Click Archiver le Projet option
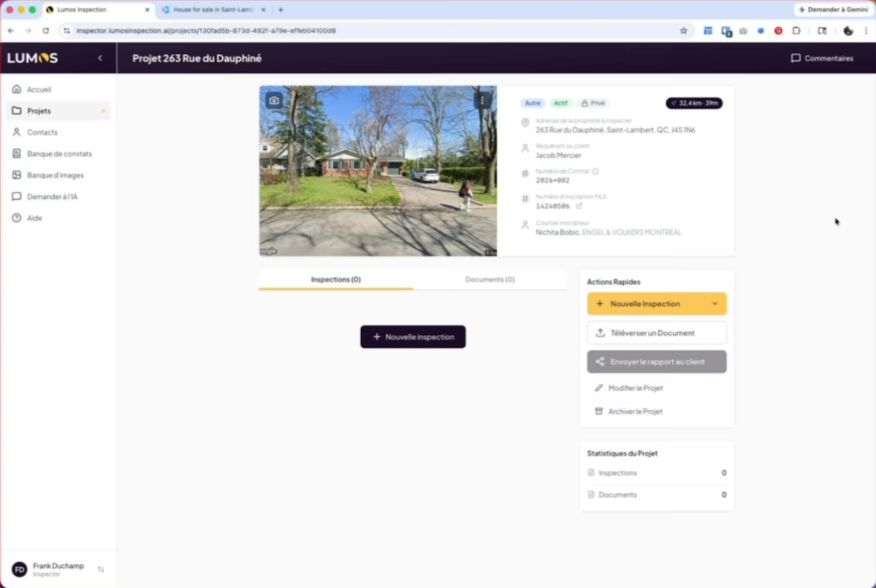 pos(635,412)
